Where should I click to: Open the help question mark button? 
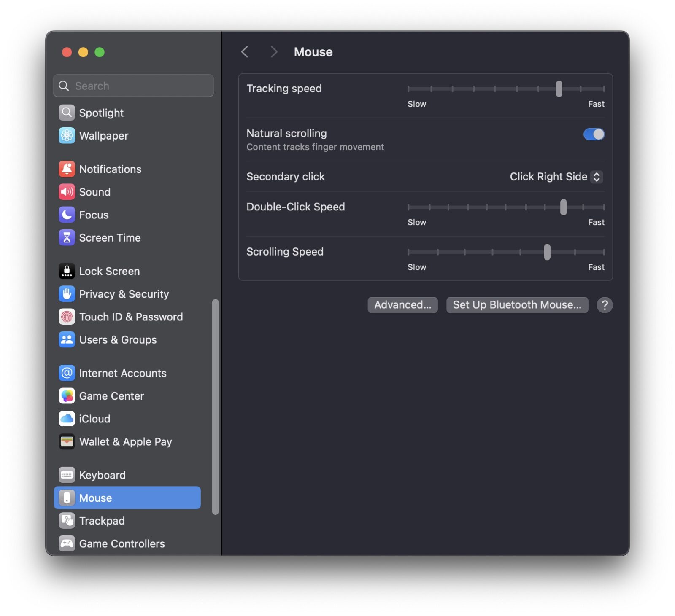(x=604, y=305)
